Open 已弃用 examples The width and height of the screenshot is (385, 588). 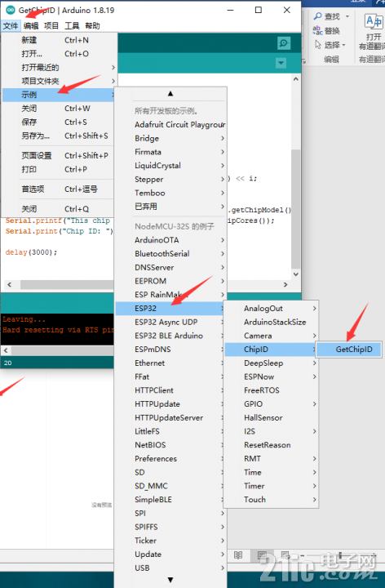(170, 207)
